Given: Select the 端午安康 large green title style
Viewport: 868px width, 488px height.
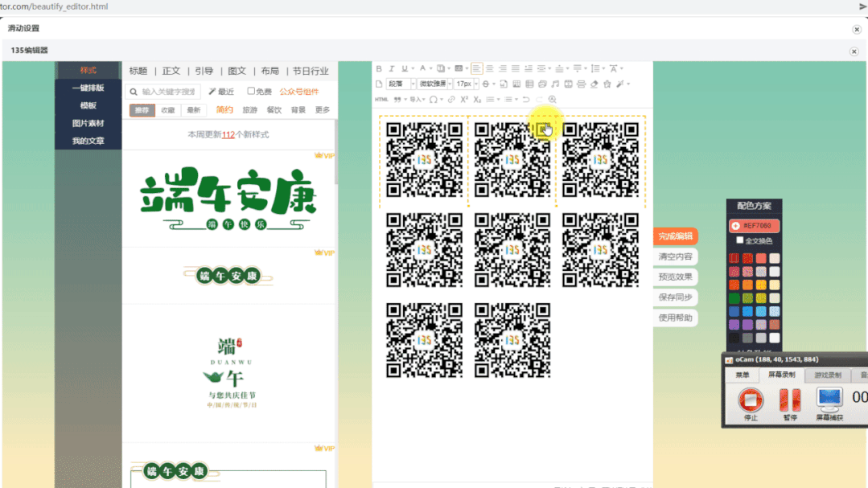Looking at the screenshot, I should [x=228, y=198].
